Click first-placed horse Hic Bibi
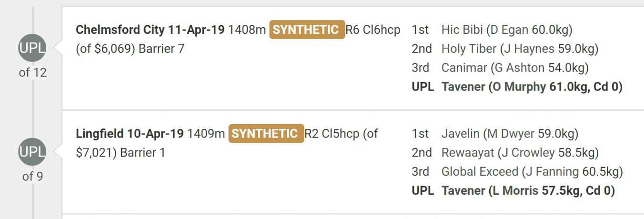The width and height of the screenshot is (644, 219). point(462,30)
